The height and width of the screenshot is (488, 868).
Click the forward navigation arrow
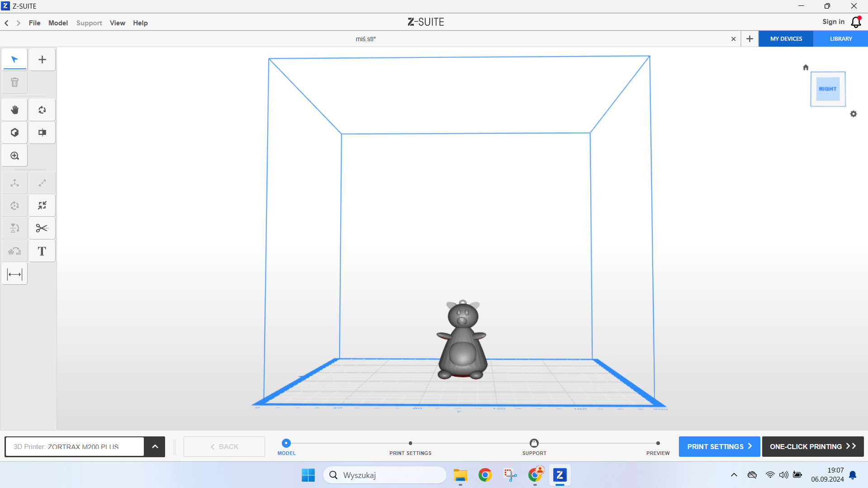[19, 23]
